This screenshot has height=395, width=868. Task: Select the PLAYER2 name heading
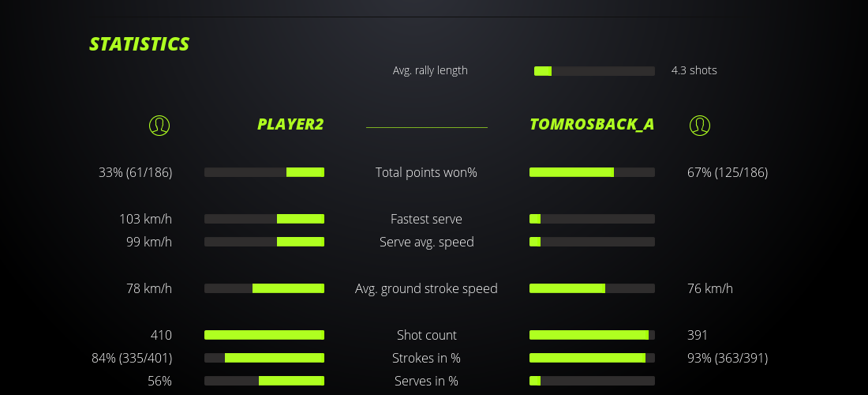tap(290, 124)
